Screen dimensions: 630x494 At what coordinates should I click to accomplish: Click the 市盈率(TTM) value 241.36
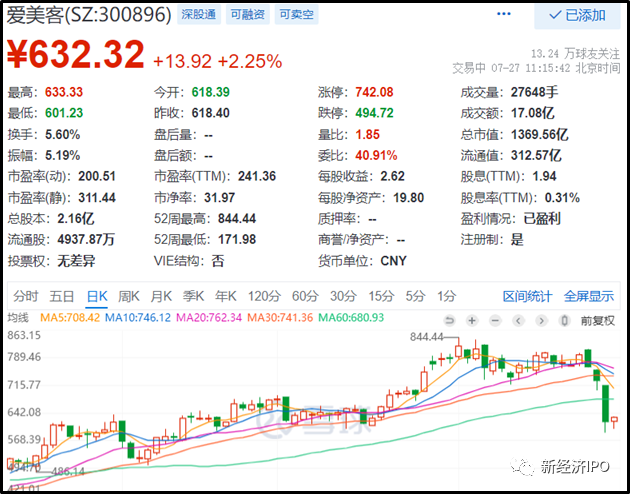tap(257, 176)
